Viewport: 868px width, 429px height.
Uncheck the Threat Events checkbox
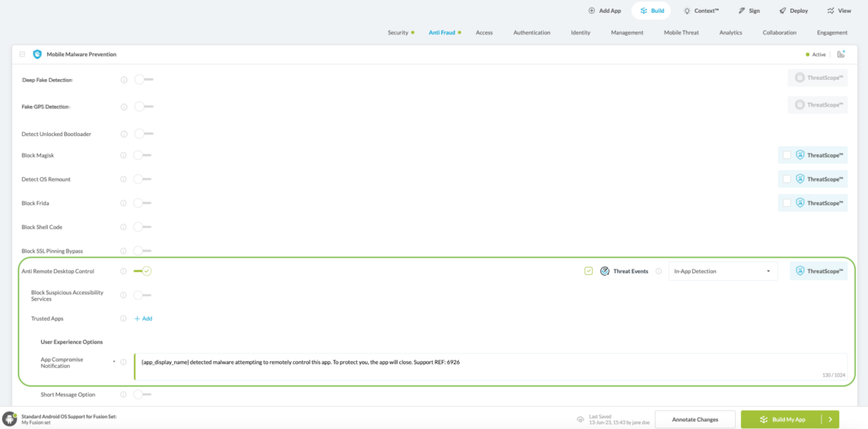pos(589,271)
